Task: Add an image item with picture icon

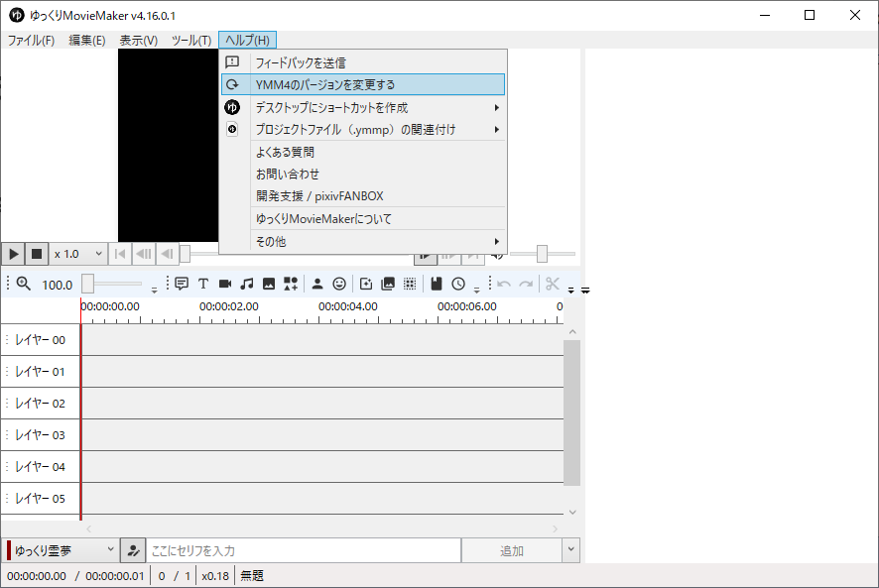Action: (x=269, y=284)
